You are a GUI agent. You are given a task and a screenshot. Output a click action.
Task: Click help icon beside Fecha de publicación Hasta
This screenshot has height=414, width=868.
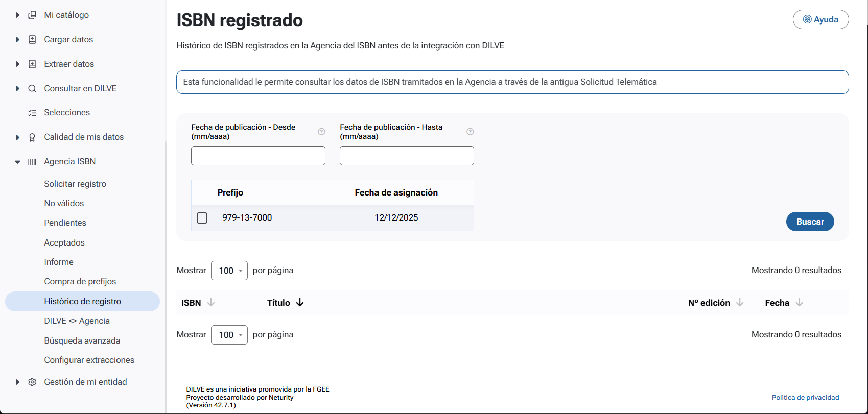[x=470, y=132]
